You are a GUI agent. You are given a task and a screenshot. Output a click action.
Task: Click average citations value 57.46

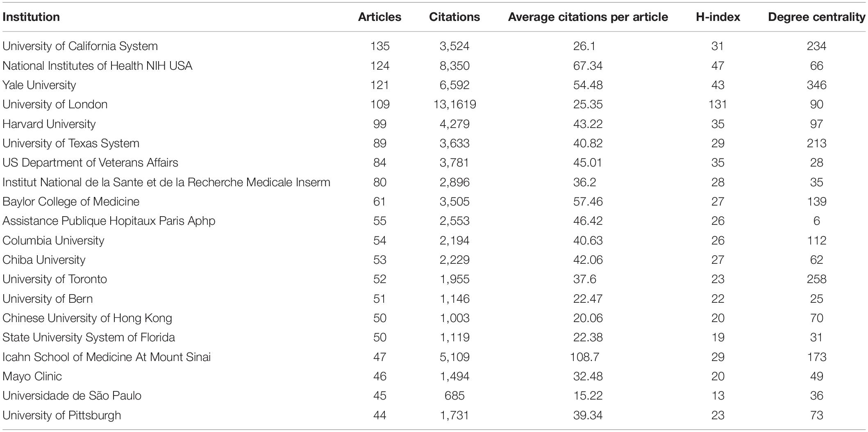point(588,201)
